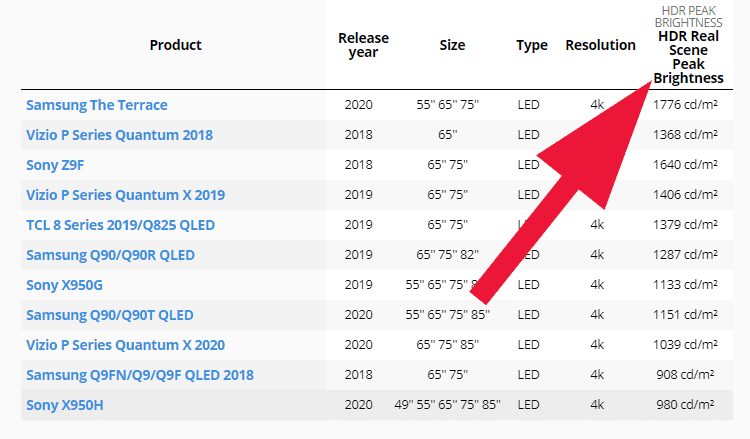Viewport: 750px width, 439px height.
Task: Click 4k resolution in Samsung Q90/Q90R QLED row
Action: pyautogui.click(x=597, y=254)
